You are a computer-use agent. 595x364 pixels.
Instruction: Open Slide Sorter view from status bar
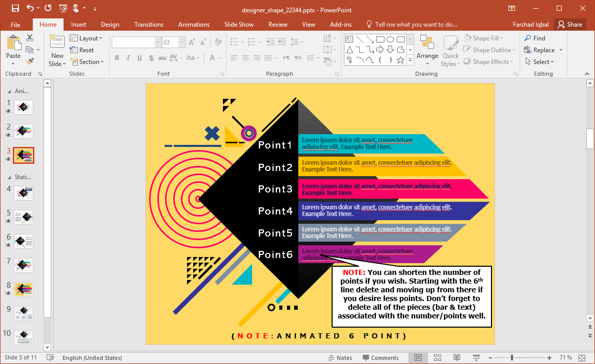click(x=438, y=358)
